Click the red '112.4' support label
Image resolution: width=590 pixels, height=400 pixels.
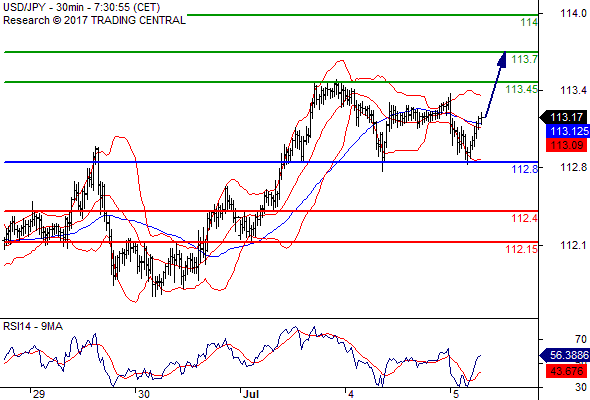[525, 218]
